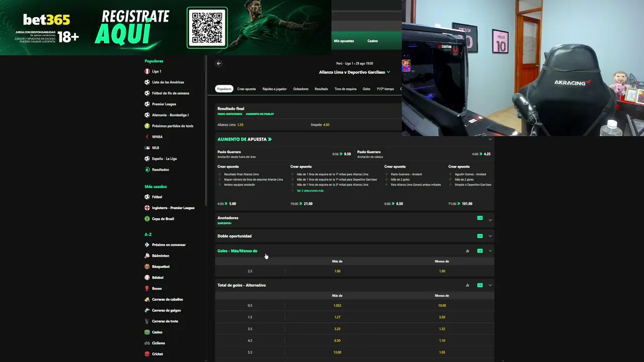This screenshot has width=644, height=362.
Task: Click the soccer ball icon beside Premier League
Action: (x=147, y=104)
